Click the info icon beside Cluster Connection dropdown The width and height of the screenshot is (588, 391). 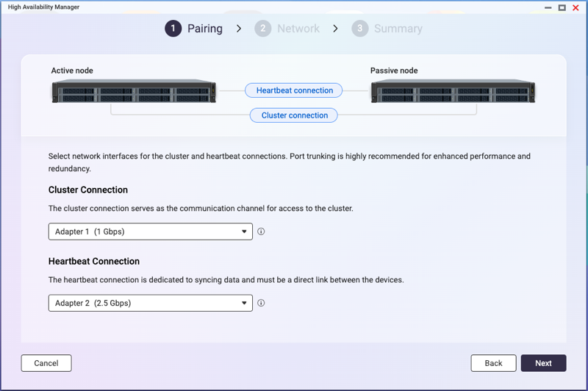pos(261,232)
